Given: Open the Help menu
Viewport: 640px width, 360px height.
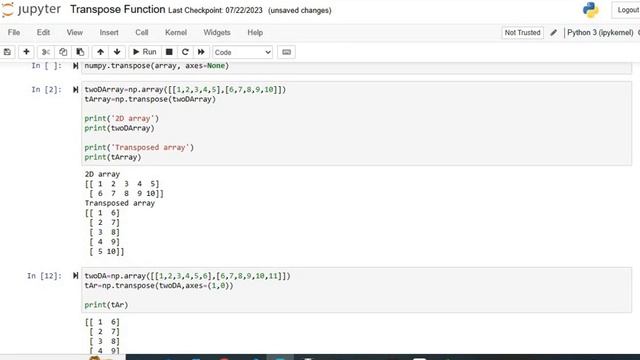Looking at the screenshot, I should (255, 33).
